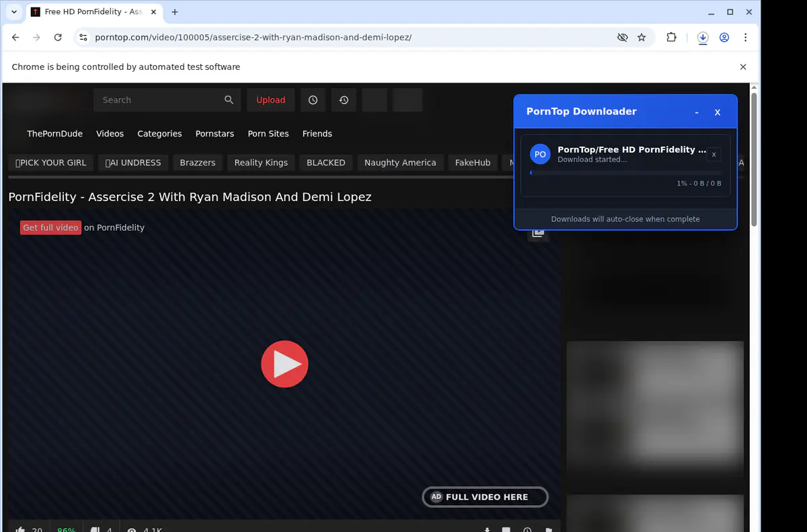This screenshot has width=807, height=532.
Task: Click the Chrome forward arrow
Action: pos(36,38)
